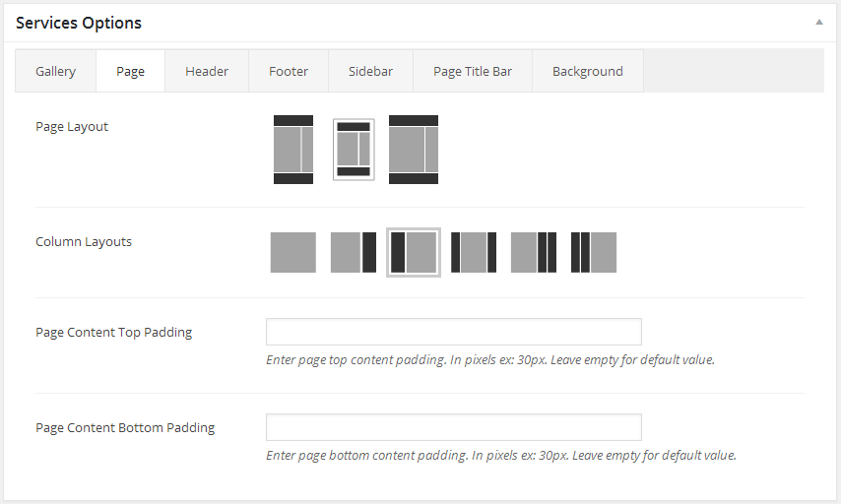Image resolution: width=841 pixels, height=504 pixels.
Task: Select the active Page tab
Action: tap(130, 72)
